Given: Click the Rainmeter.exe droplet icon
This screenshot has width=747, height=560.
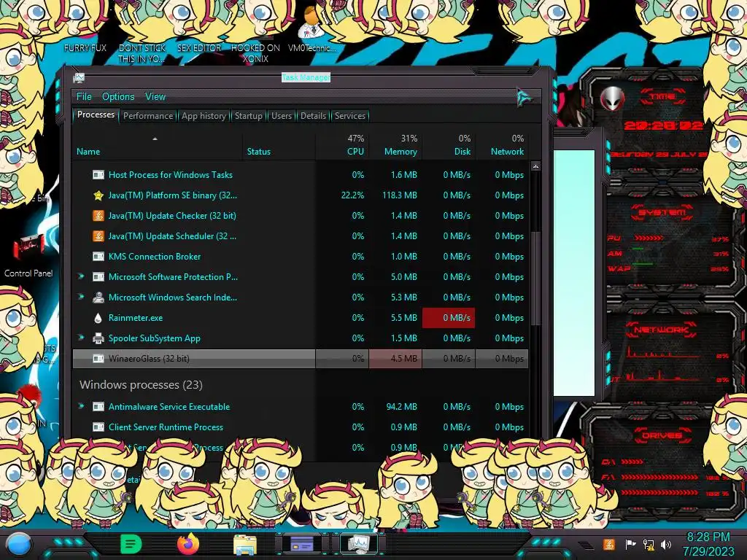Looking at the screenshot, I should pyautogui.click(x=98, y=318).
